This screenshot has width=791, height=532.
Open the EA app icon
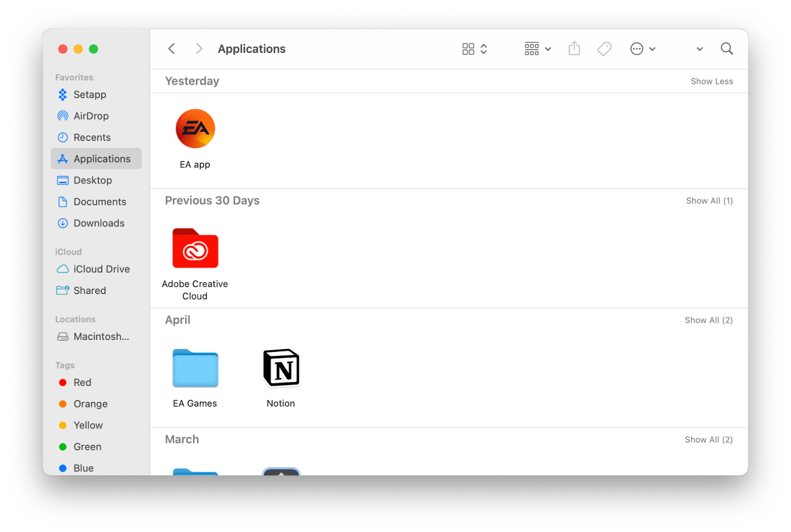[195, 128]
